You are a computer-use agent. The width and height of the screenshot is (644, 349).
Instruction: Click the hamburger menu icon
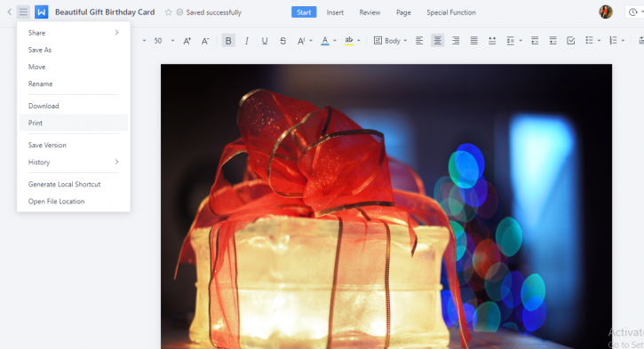coord(23,12)
